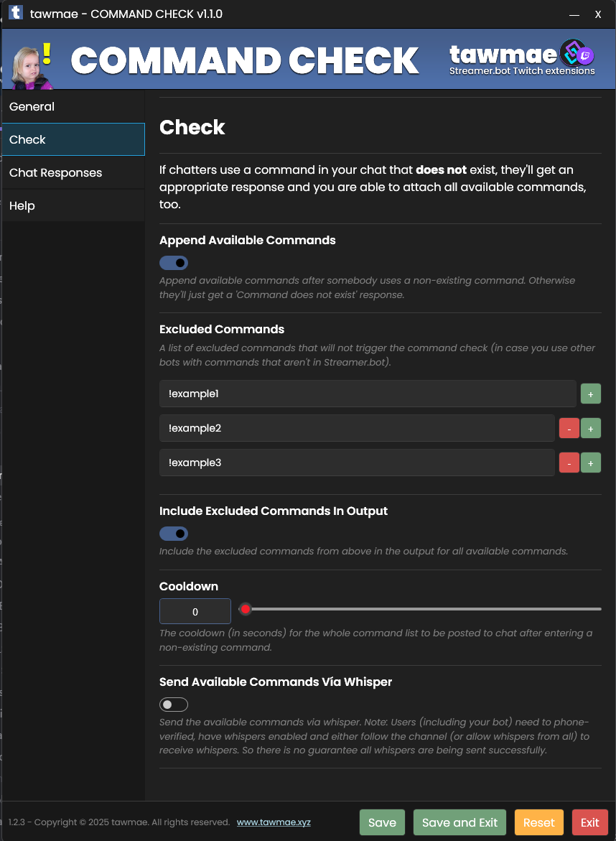This screenshot has height=841, width=616.
Task: Edit the !example3 command field
Action: pos(357,463)
